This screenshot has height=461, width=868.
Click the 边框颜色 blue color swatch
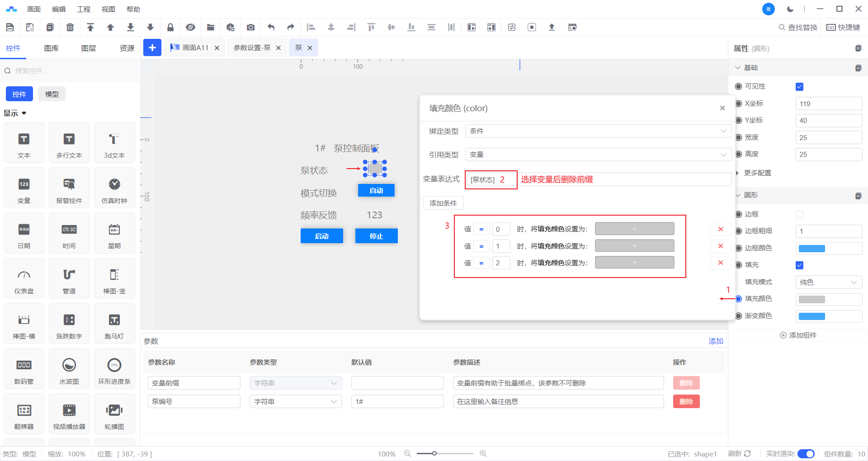(811, 248)
